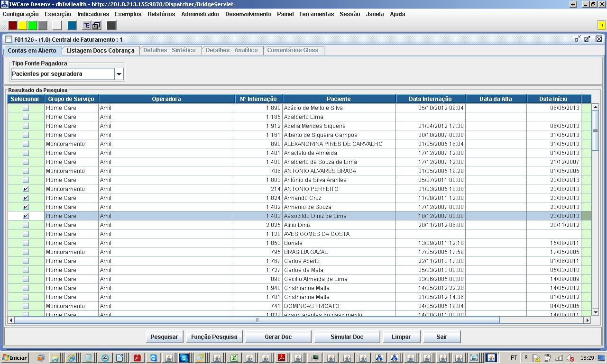Open TeamViewer from the taskbar
607x364 pixels.
pyautogui.click(x=154, y=358)
